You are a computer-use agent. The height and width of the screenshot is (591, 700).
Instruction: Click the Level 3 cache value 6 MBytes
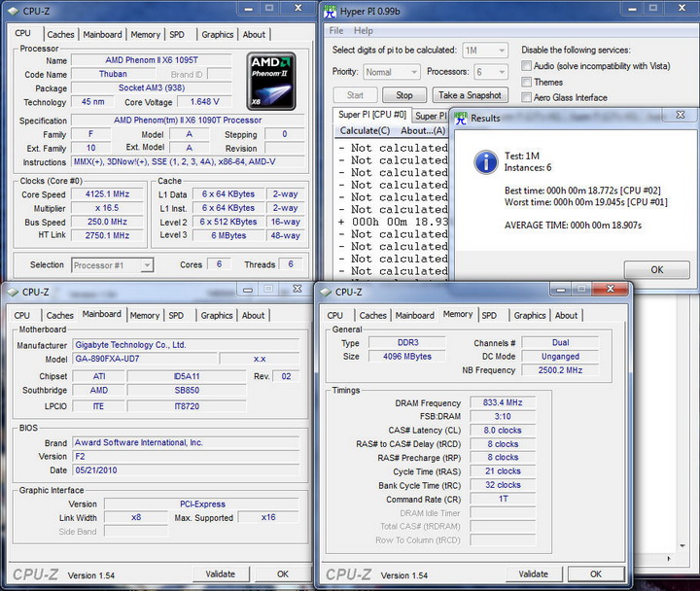pyautogui.click(x=228, y=235)
